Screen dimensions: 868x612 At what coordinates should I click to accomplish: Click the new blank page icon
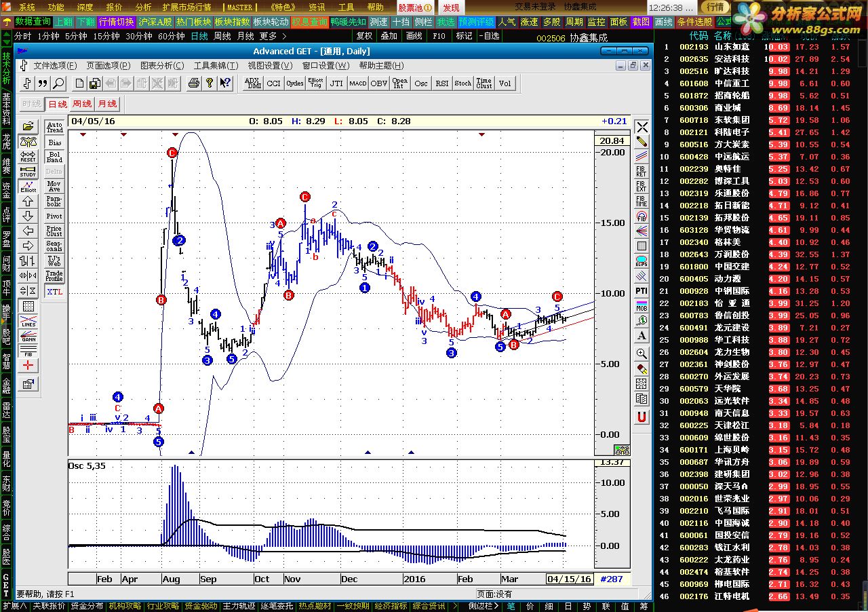79,83
